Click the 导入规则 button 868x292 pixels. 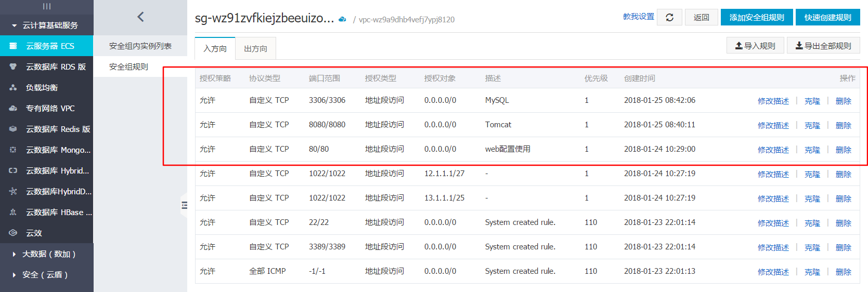click(x=755, y=46)
